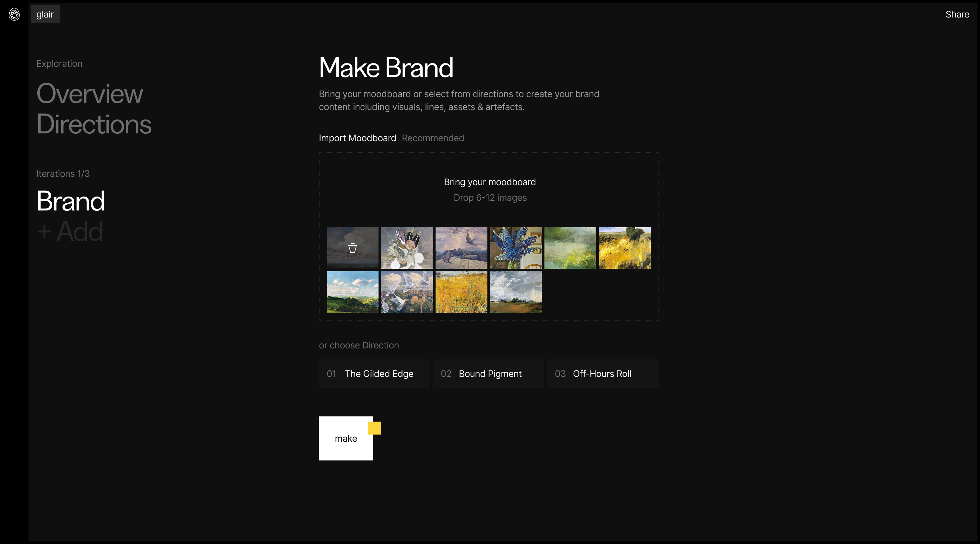Image resolution: width=980 pixels, height=544 pixels.
Task: Click the 'Drop 6-12 images' hint
Action: tap(490, 198)
